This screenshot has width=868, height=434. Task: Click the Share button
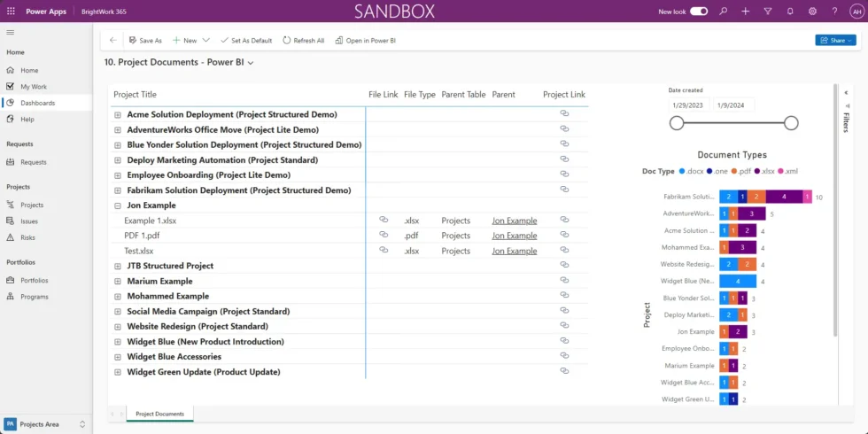tap(835, 40)
